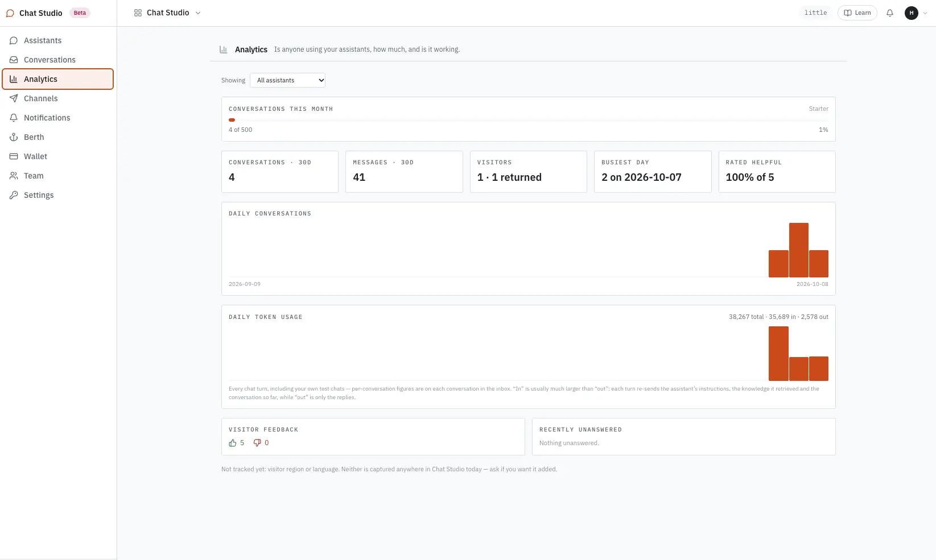Click the Channels paper plane icon
936x560 pixels.
tap(14, 98)
